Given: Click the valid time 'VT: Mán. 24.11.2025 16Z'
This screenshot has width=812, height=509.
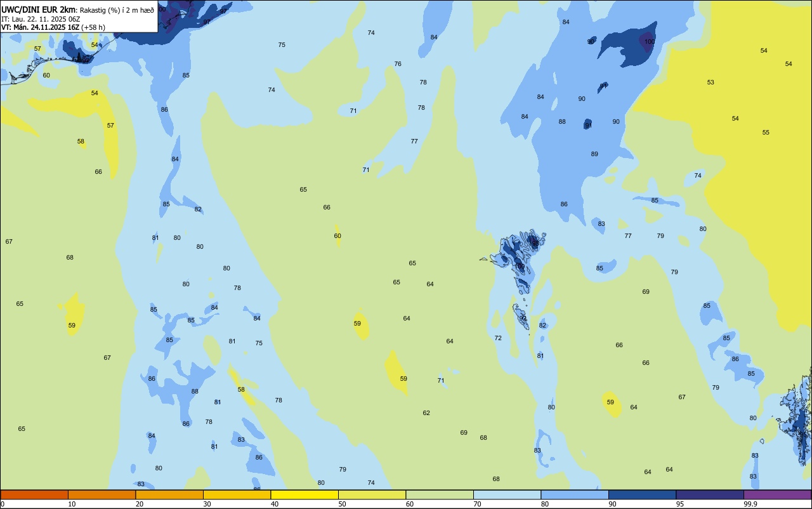Looking at the screenshot, I should tap(39, 27).
